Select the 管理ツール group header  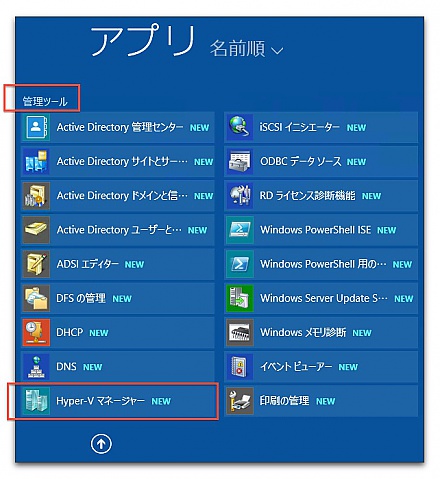(x=45, y=101)
